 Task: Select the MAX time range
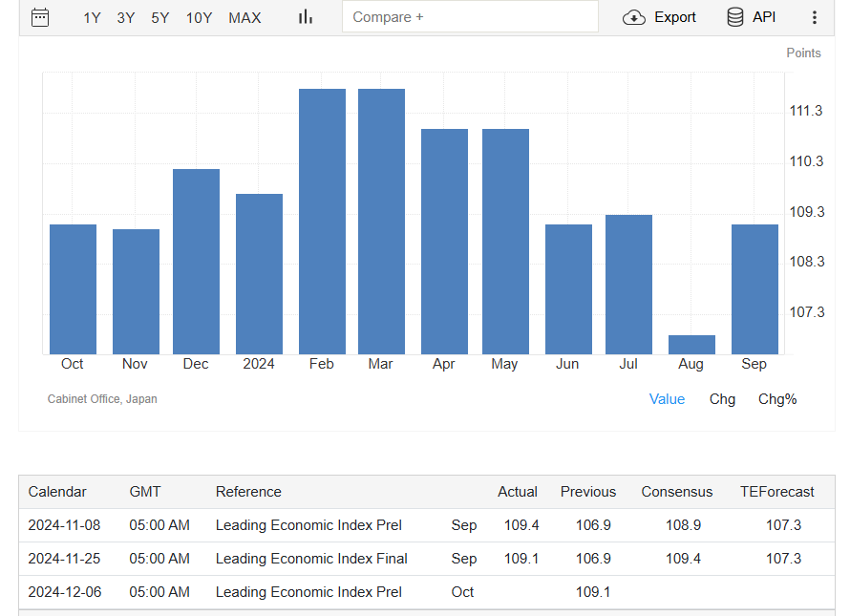(244, 18)
